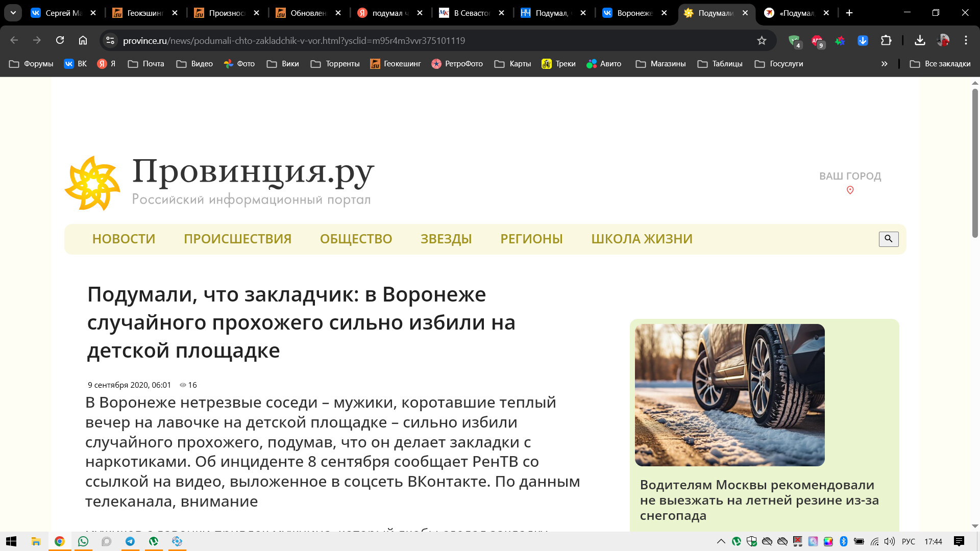Switch to the Воронеже VK tab
Viewport: 980px width, 551px height.
click(634, 13)
